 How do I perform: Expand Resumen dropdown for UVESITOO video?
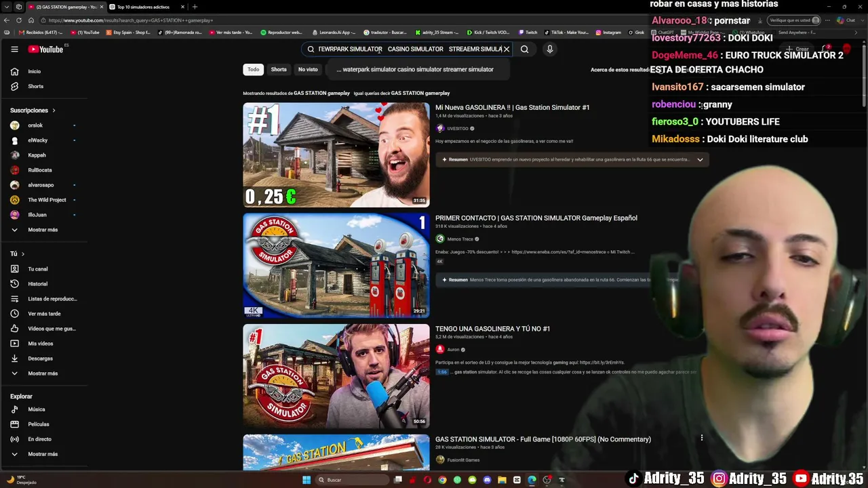(x=700, y=159)
